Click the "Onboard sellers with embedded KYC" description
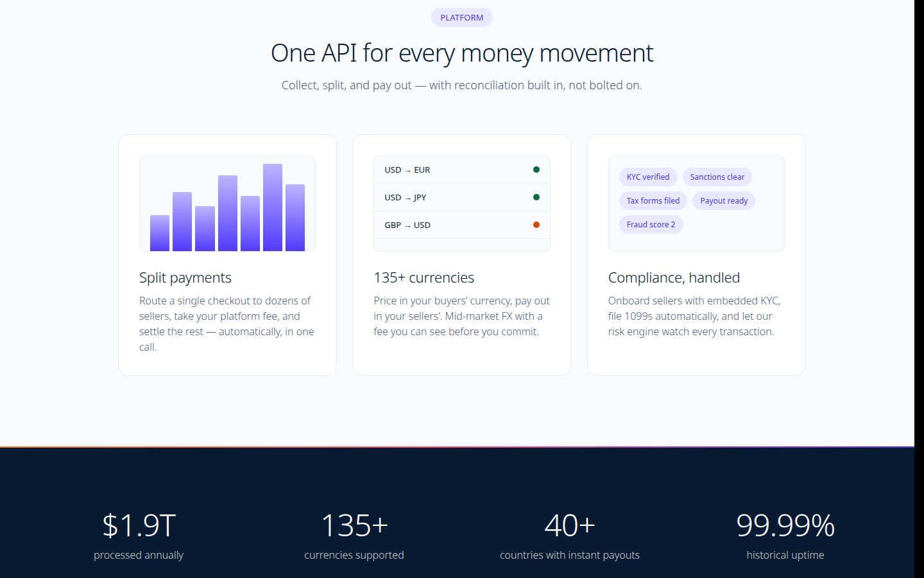924x578 pixels. click(695, 316)
